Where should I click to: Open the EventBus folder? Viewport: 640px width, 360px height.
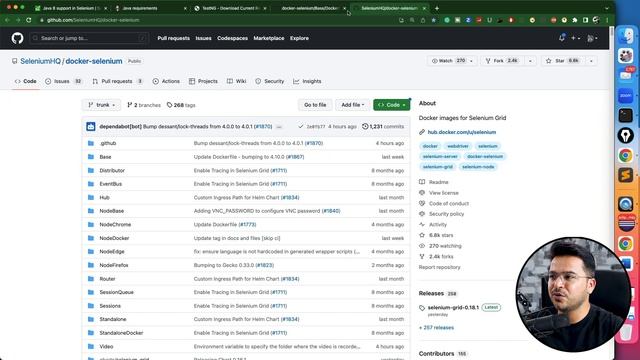(111, 184)
